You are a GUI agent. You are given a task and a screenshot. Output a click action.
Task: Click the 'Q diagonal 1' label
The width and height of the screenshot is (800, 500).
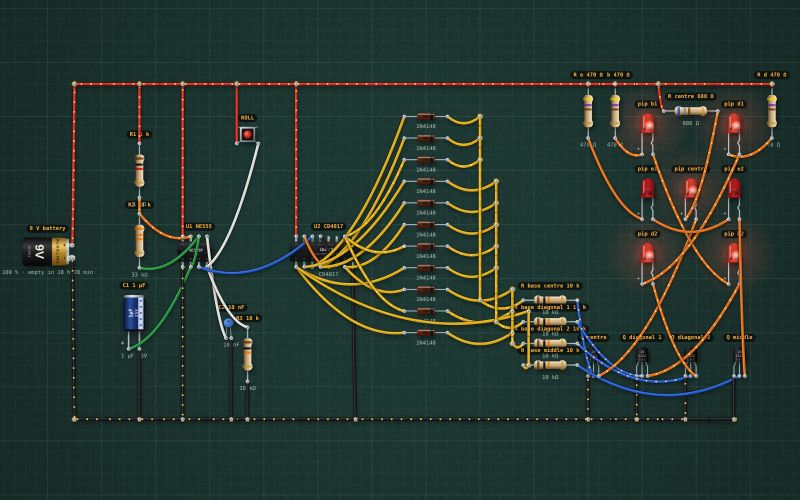642,337
